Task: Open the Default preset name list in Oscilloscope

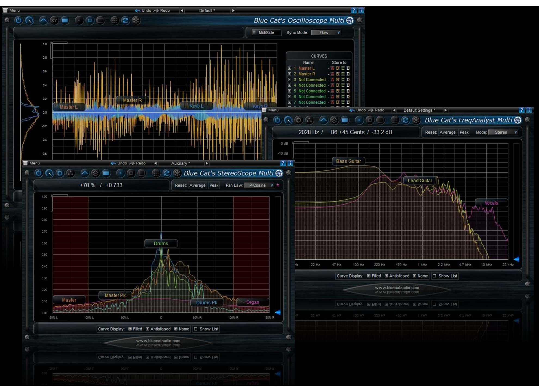Action: tap(207, 11)
